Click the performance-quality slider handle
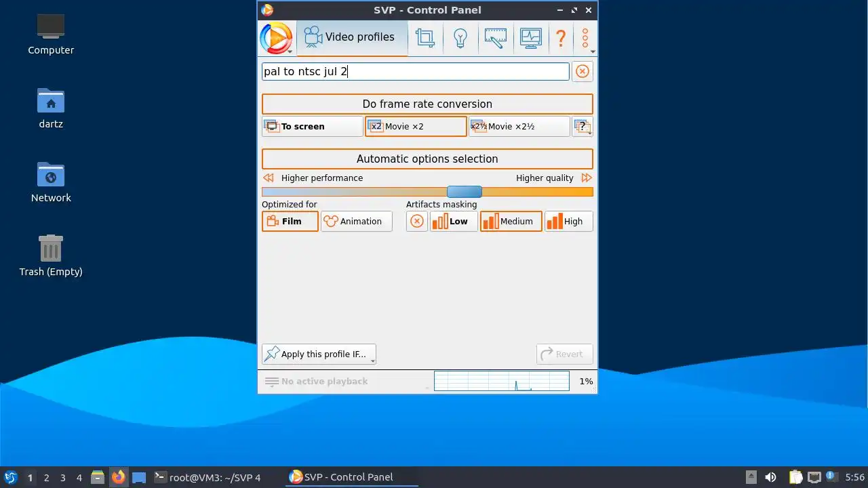Viewport: 868px width, 488px height. point(465,192)
